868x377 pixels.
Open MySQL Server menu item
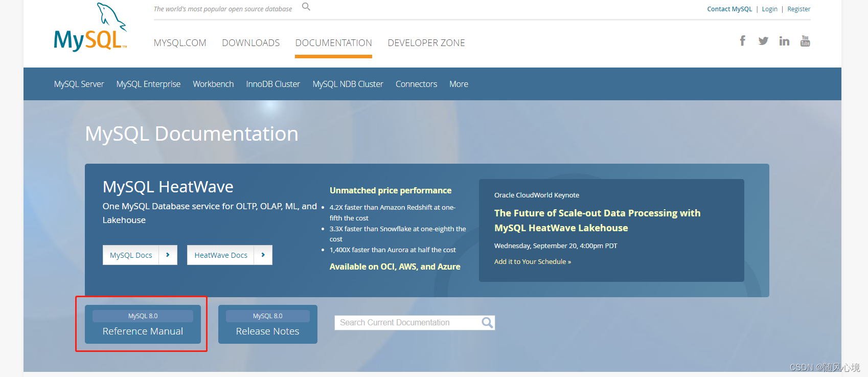click(79, 84)
